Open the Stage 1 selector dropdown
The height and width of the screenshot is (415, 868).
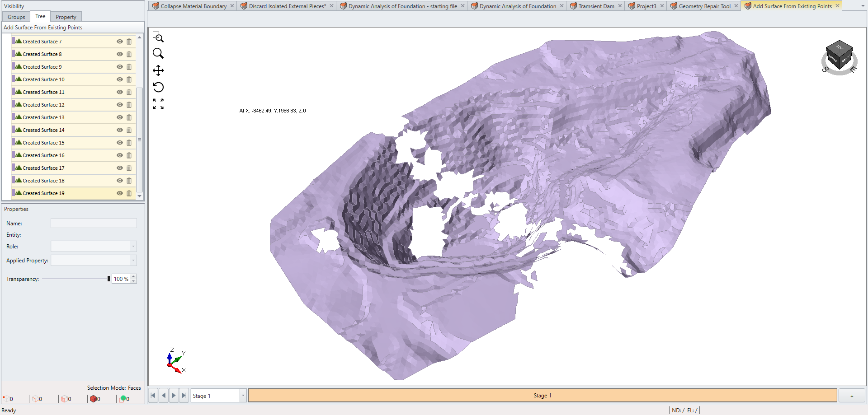tap(243, 395)
